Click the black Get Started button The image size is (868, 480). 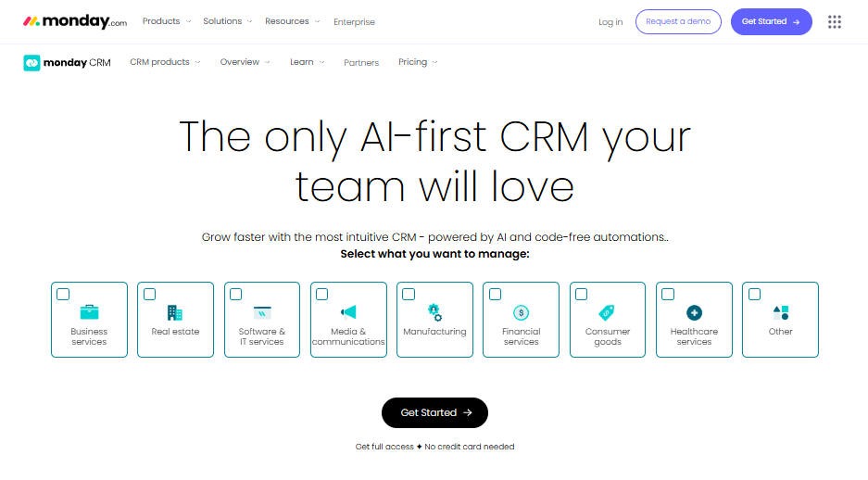pos(434,412)
